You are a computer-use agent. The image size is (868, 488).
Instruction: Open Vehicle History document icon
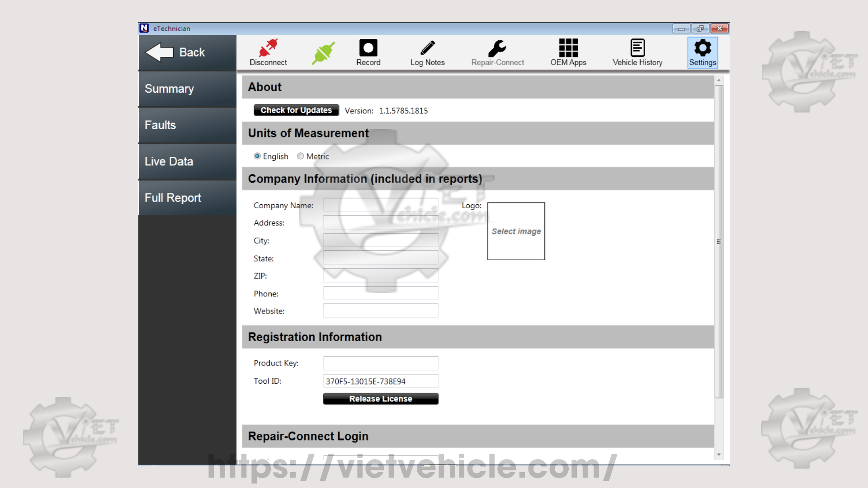637,48
